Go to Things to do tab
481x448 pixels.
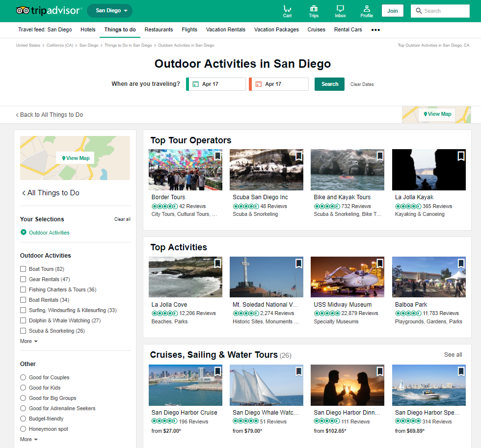click(x=120, y=29)
